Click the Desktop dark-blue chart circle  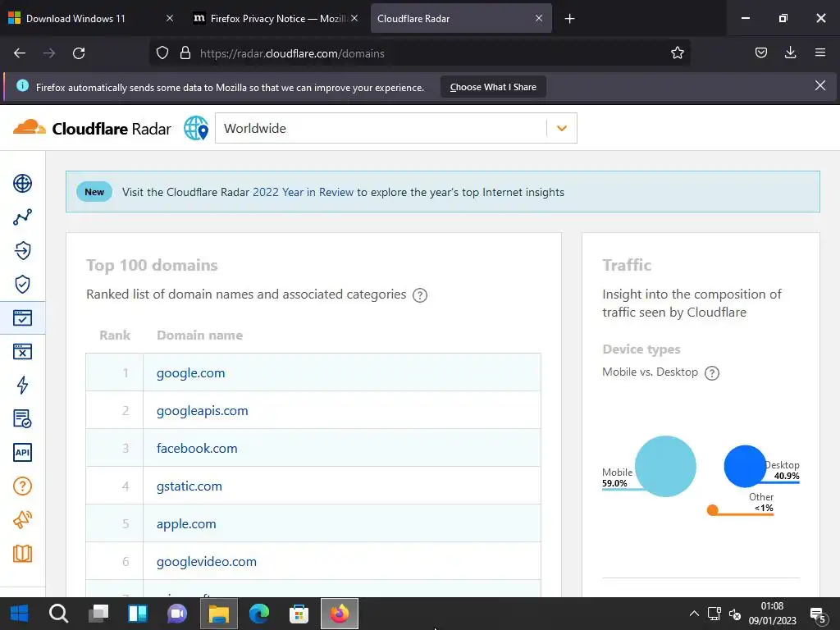tap(745, 466)
